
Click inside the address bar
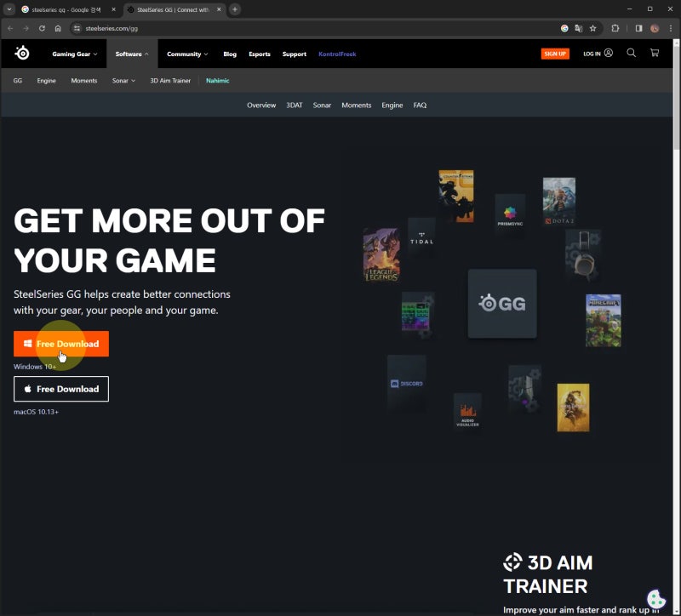[x=170, y=27]
